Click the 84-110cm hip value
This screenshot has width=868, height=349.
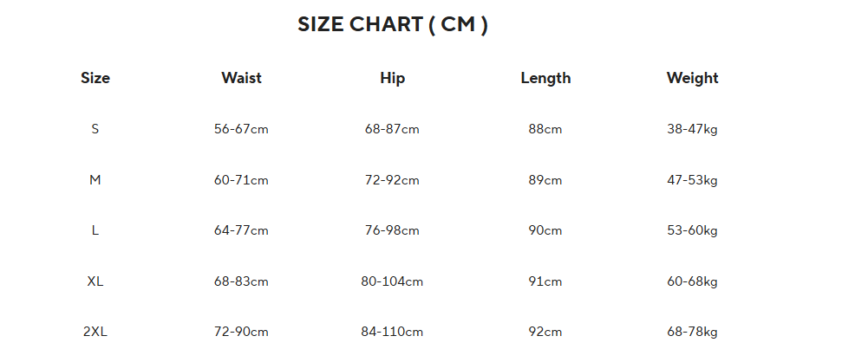392,332
